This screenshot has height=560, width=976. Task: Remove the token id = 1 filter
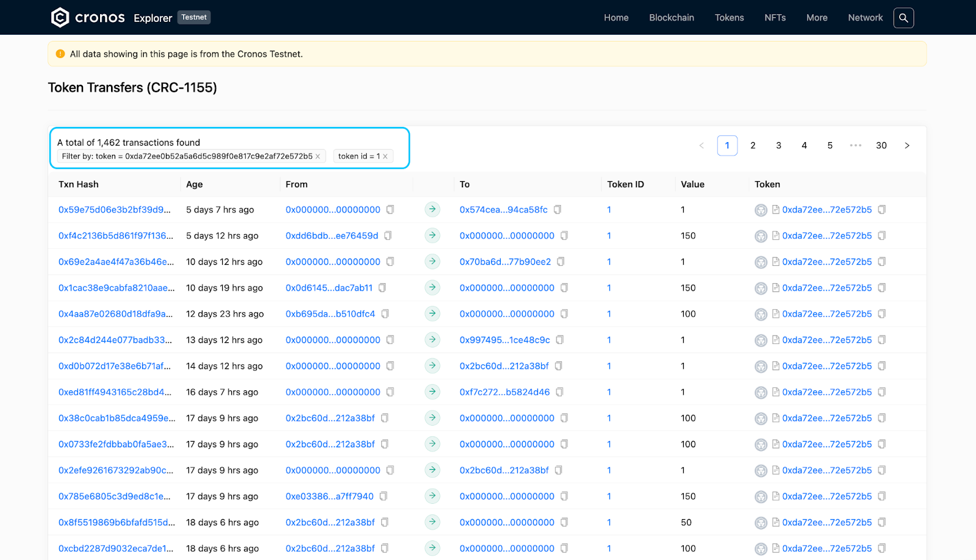385,156
